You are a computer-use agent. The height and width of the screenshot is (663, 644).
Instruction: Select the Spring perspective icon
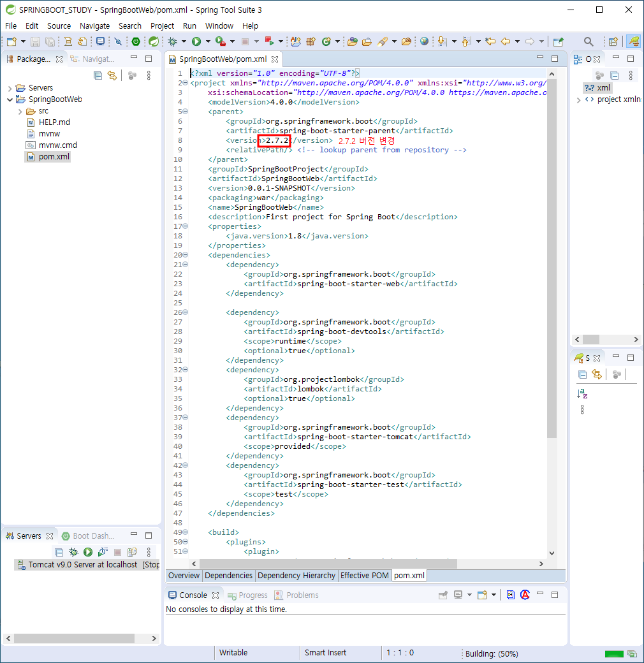[x=633, y=41]
